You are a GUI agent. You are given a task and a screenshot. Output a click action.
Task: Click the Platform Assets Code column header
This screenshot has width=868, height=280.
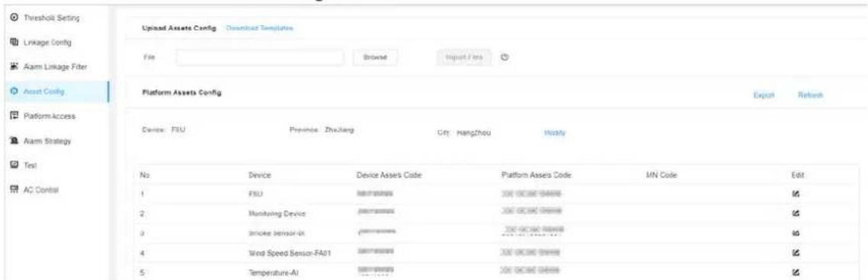click(x=535, y=175)
